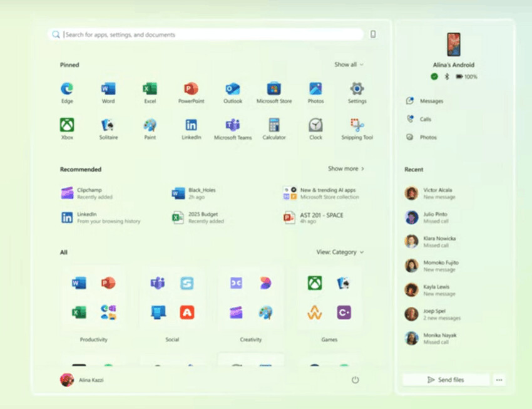Image resolution: width=532 pixels, height=409 pixels.
Task: Open Julio Pinto's missed call
Action: (426, 217)
